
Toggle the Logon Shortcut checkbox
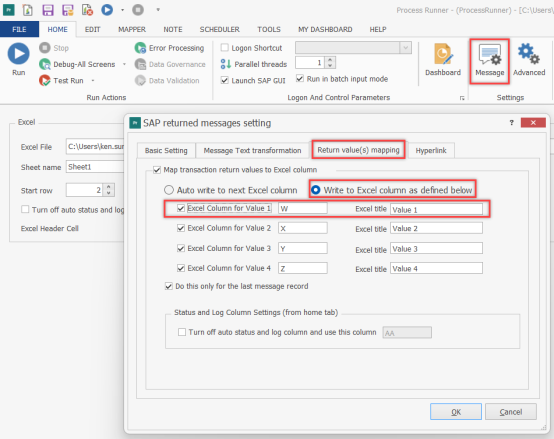[x=224, y=47]
